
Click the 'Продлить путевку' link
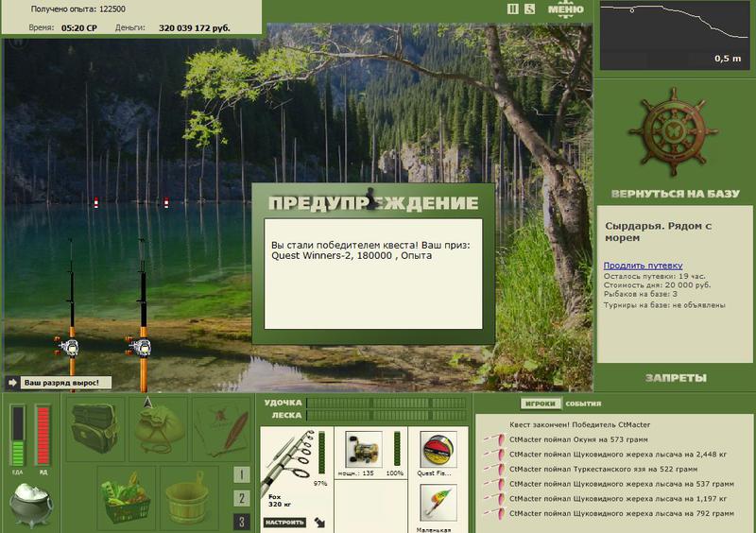[643, 266]
